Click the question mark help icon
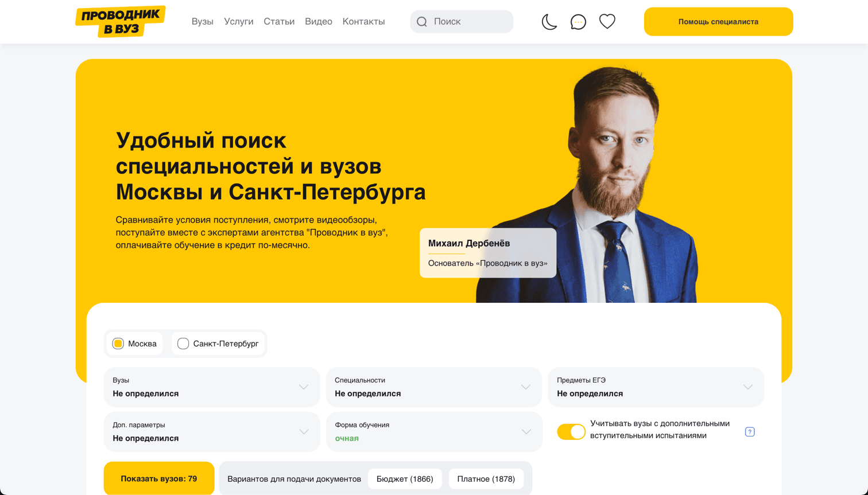This screenshot has width=868, height=495. point(750,432)
